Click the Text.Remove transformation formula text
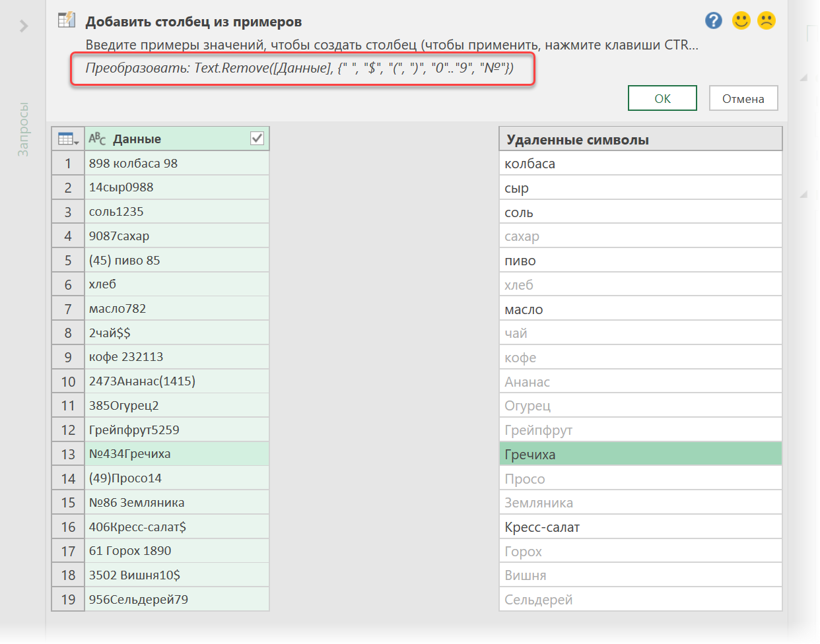 [x=300, y=68]
